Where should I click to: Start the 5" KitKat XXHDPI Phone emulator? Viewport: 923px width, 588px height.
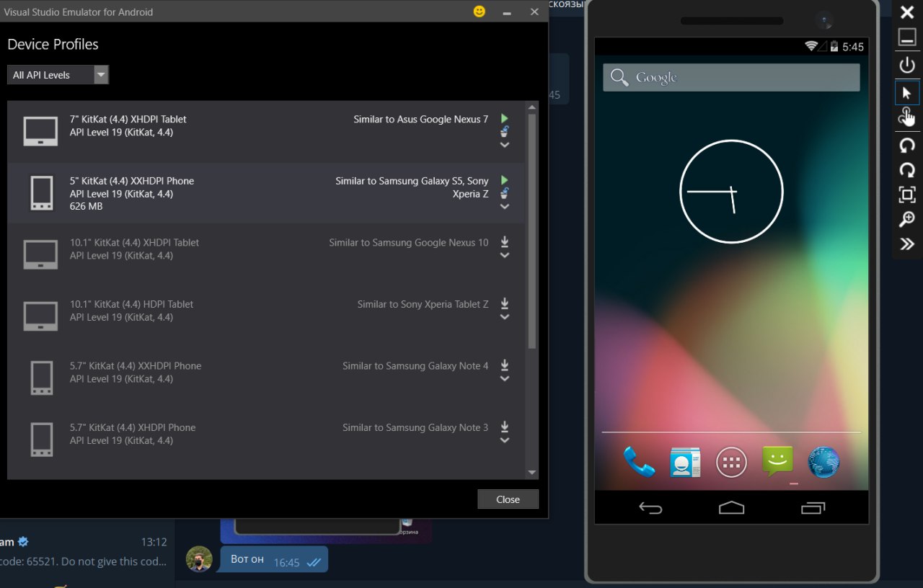click(505, 179)
